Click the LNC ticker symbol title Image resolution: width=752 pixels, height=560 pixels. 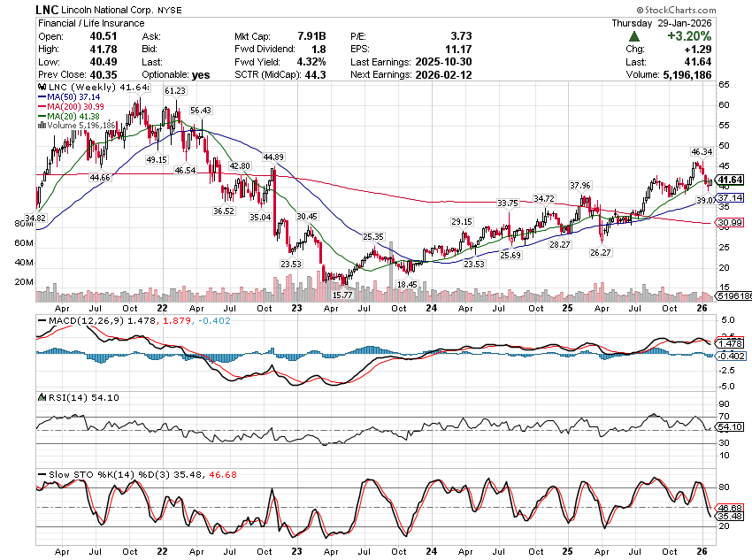[x=48, y=8]
